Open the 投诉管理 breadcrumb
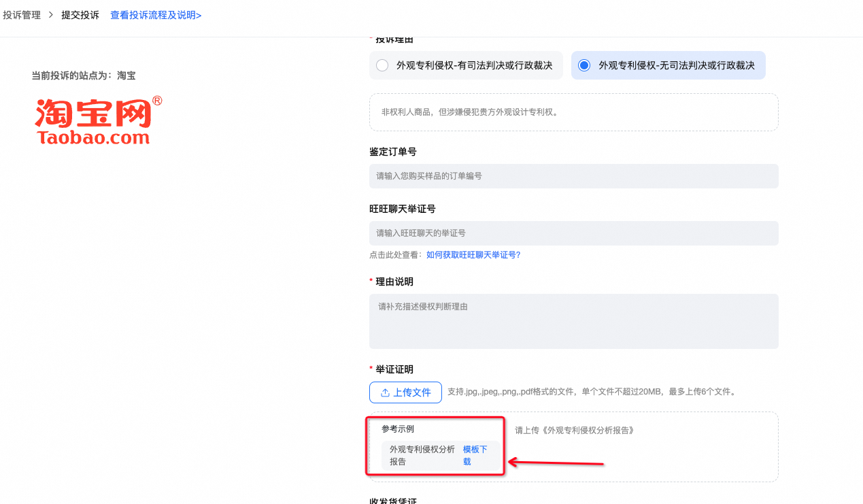Viewport: 863px width, 504px height. tap(22, 15)
